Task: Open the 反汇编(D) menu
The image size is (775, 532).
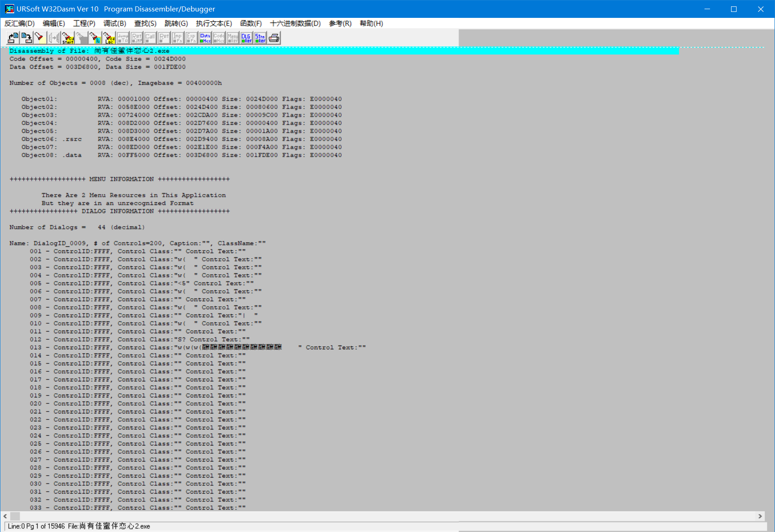Action: (x=19, y=23)
